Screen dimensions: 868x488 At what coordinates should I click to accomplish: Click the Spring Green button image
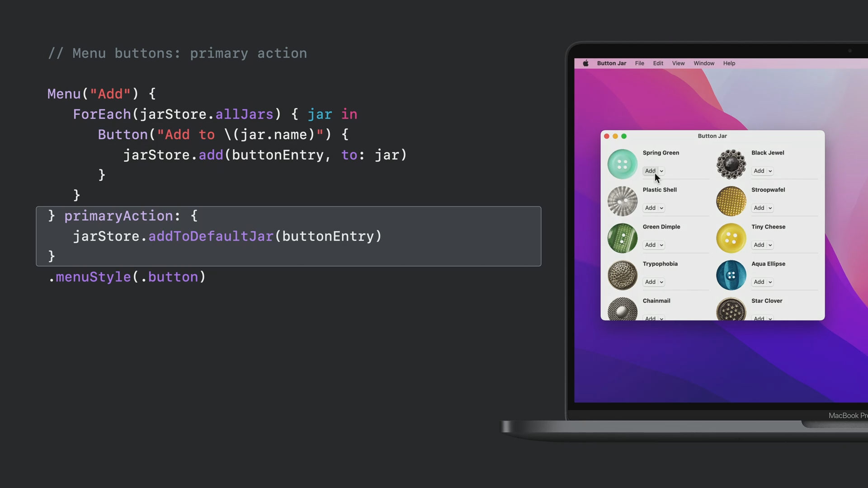tap(623, 164)
